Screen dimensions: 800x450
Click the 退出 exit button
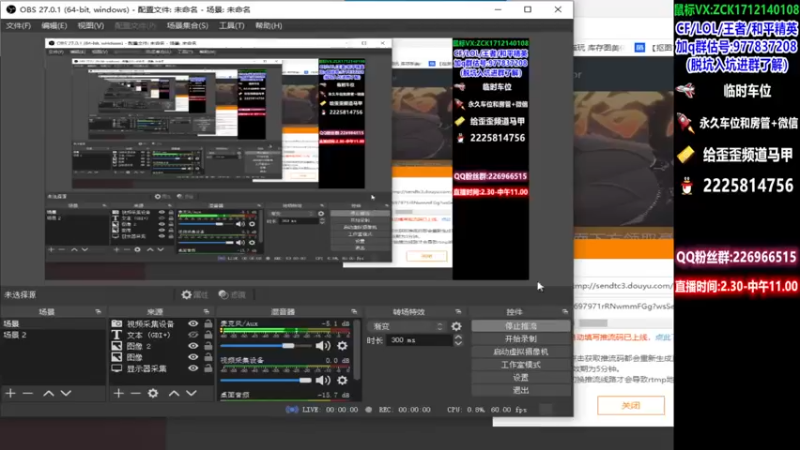click(x=520, y=390)
